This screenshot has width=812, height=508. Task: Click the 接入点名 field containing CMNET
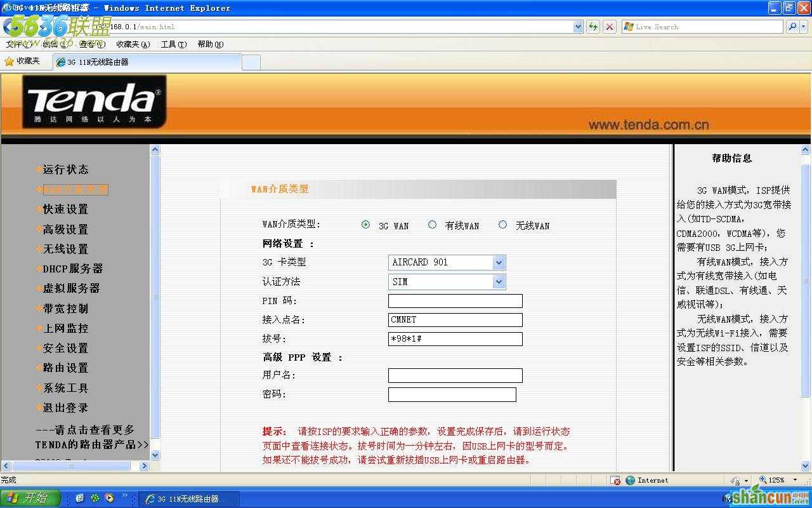[x=455, y=320]
